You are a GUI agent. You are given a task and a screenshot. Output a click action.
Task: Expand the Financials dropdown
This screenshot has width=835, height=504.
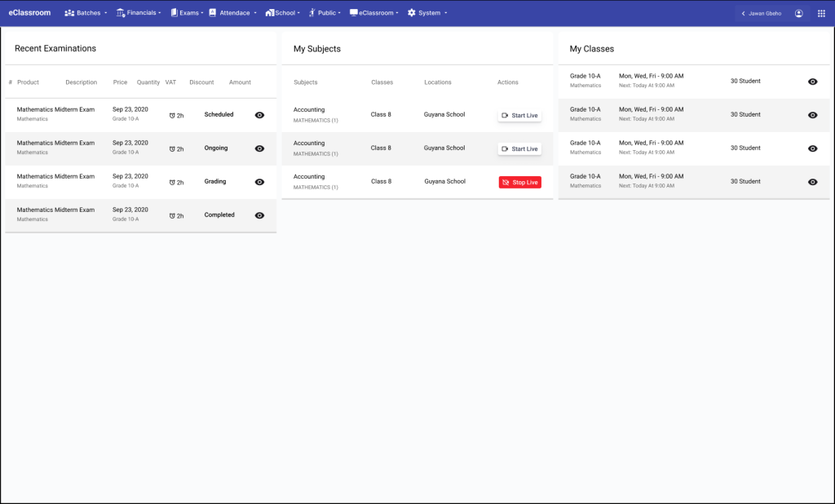coord(139,12)
